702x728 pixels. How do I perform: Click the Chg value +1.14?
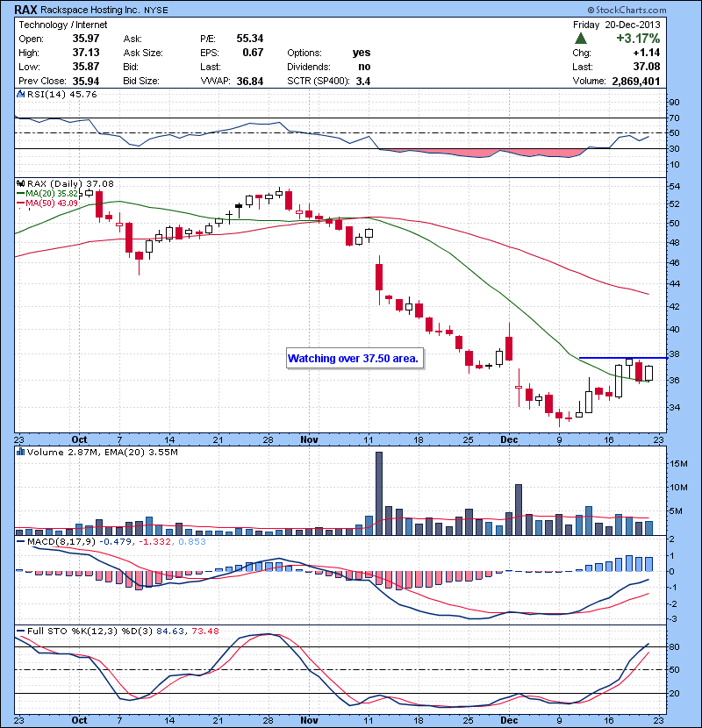click(x=646, y=53)
